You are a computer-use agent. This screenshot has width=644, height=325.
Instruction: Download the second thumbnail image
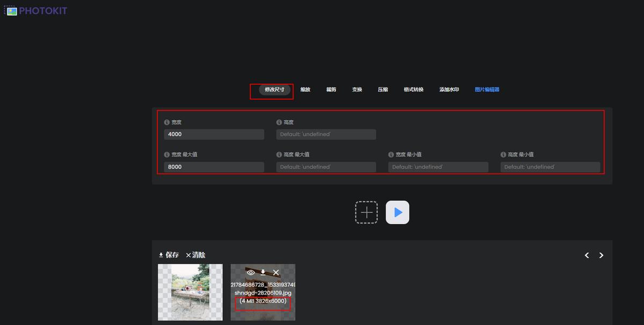263,272
